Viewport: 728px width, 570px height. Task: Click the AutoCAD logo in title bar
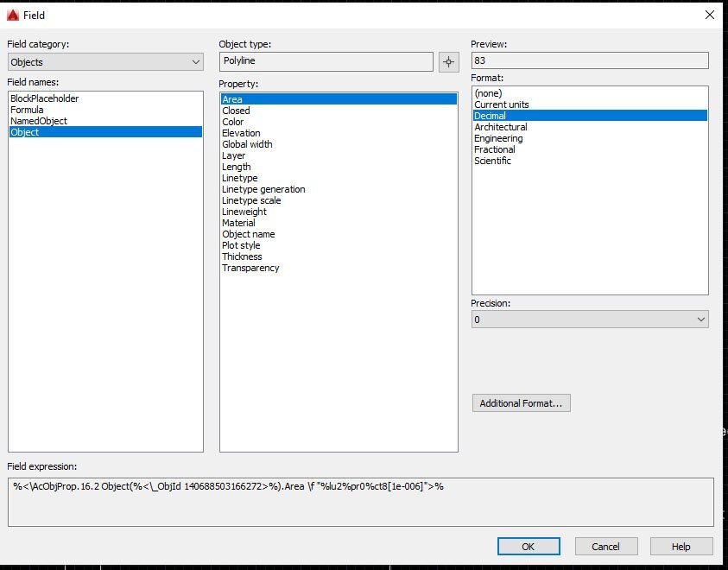[13, 16]
